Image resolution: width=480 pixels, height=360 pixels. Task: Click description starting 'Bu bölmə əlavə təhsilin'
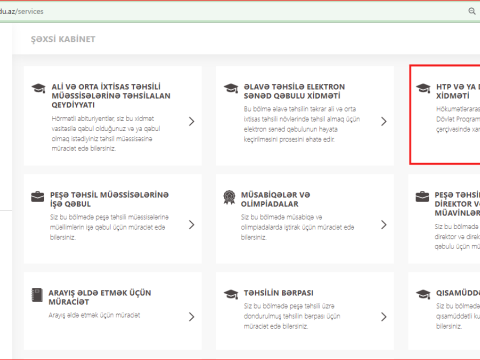point(302,124)
